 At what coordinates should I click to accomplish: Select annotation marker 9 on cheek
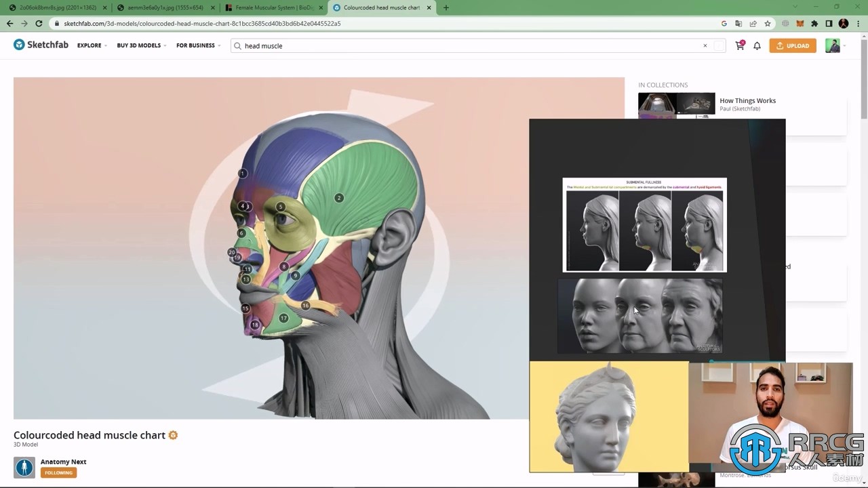(x=295, y=276)
